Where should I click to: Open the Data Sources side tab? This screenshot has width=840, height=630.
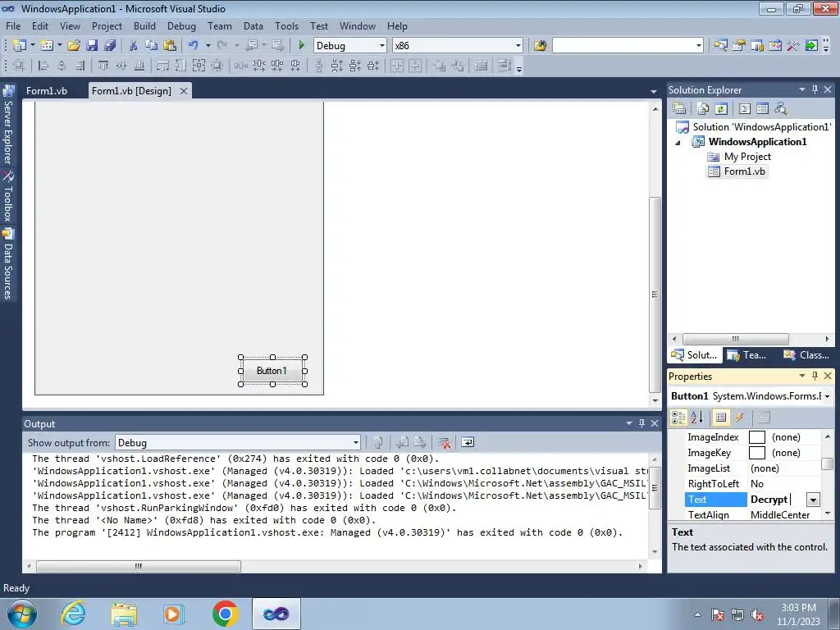pos(8,264)
